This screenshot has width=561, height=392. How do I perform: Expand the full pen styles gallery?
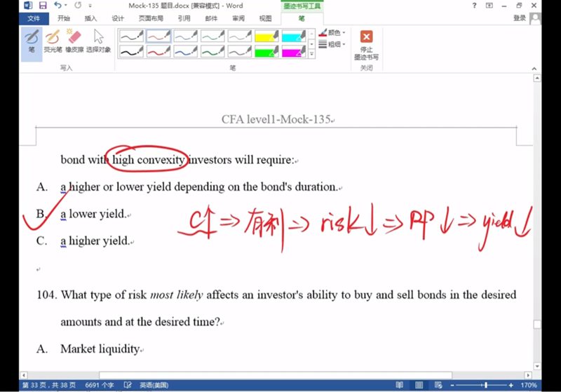click(x=311, y=54)
